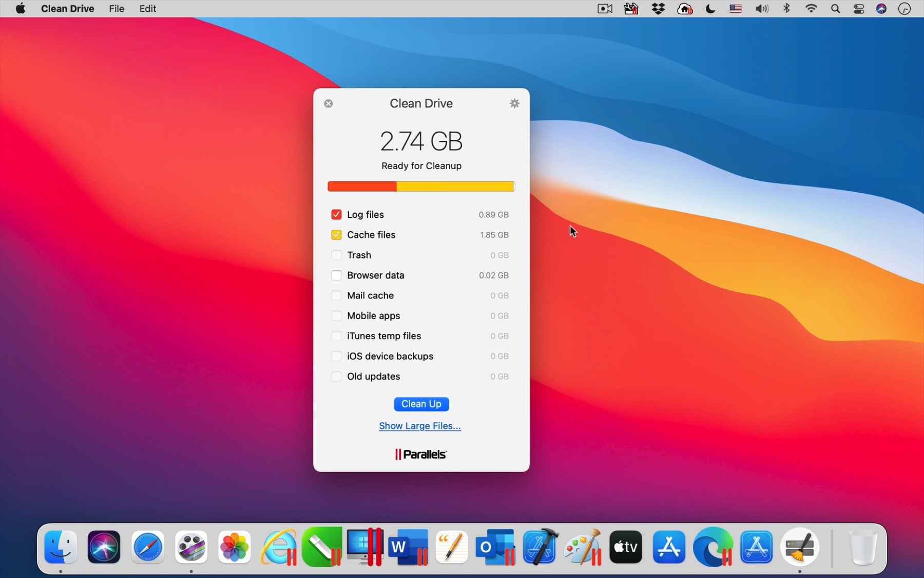Enable the Trash cleanup option
This screenshot has width=924, height=578.
337,255
